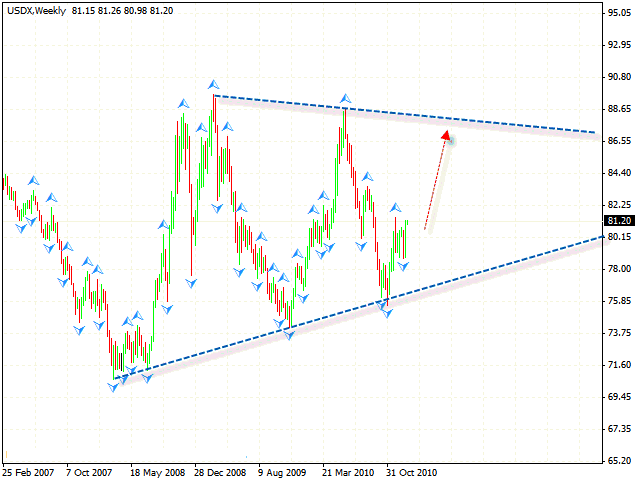Click the 90.80 price level label
Image resolution: width=640 pixels, height=480 pixels.
(619, 77)
